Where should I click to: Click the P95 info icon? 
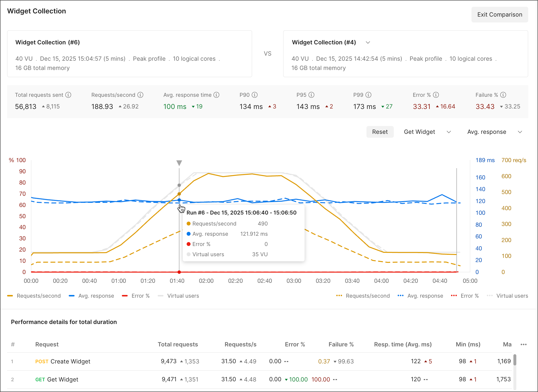[311, 95]
